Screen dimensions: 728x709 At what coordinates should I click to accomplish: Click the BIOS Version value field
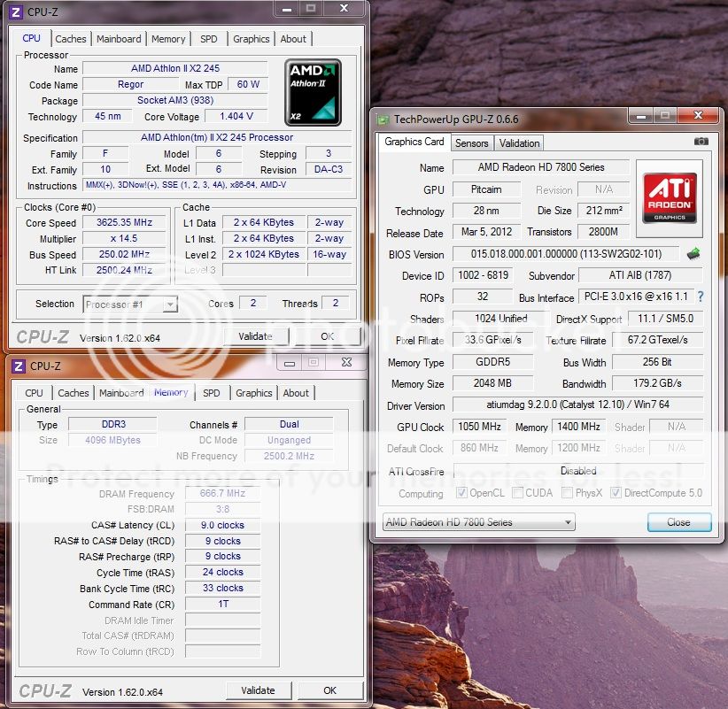pyautogui.click(x=566, y=254)
